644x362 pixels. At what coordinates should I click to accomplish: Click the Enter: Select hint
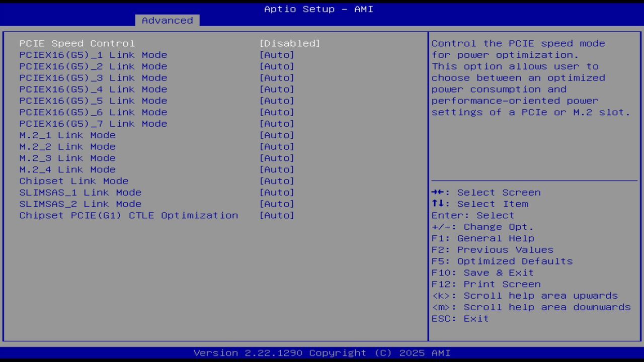pos(473,215)
